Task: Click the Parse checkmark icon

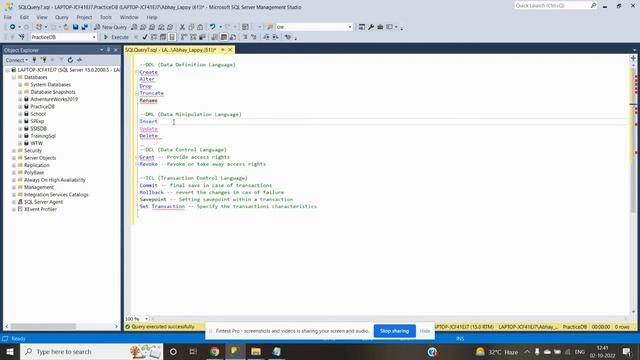Action: 144,37
